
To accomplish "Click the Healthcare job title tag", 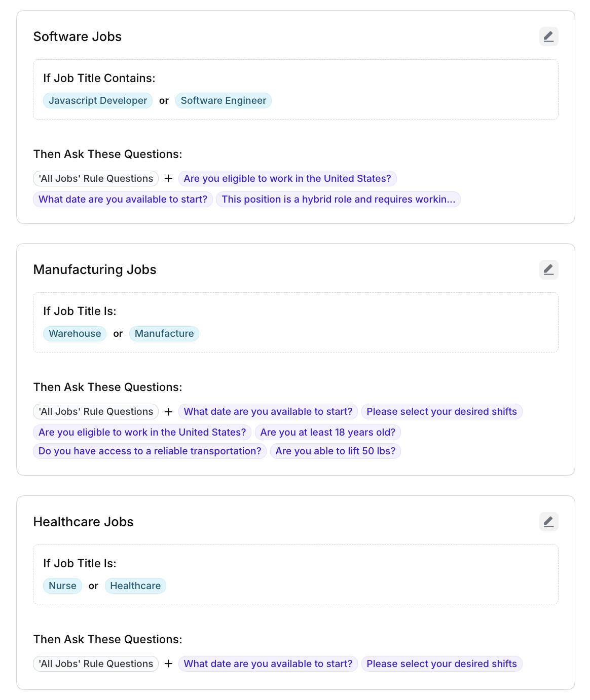I will pyautogui.click(x=135, y=586).
